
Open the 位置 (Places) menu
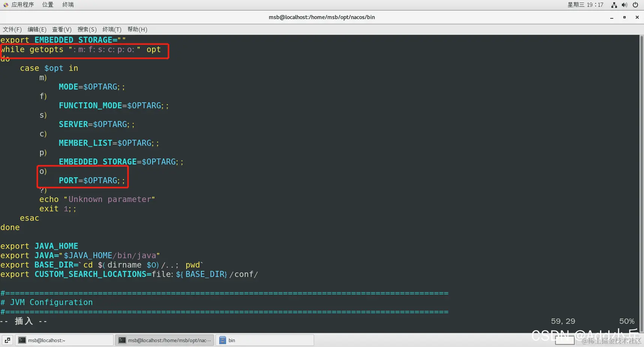tap(48, 4)
